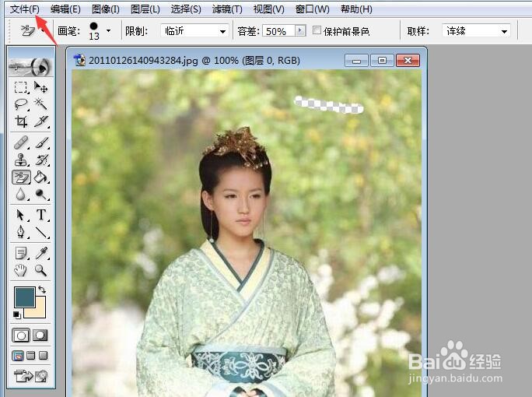Select the Path Selection arrow tool

21,215
